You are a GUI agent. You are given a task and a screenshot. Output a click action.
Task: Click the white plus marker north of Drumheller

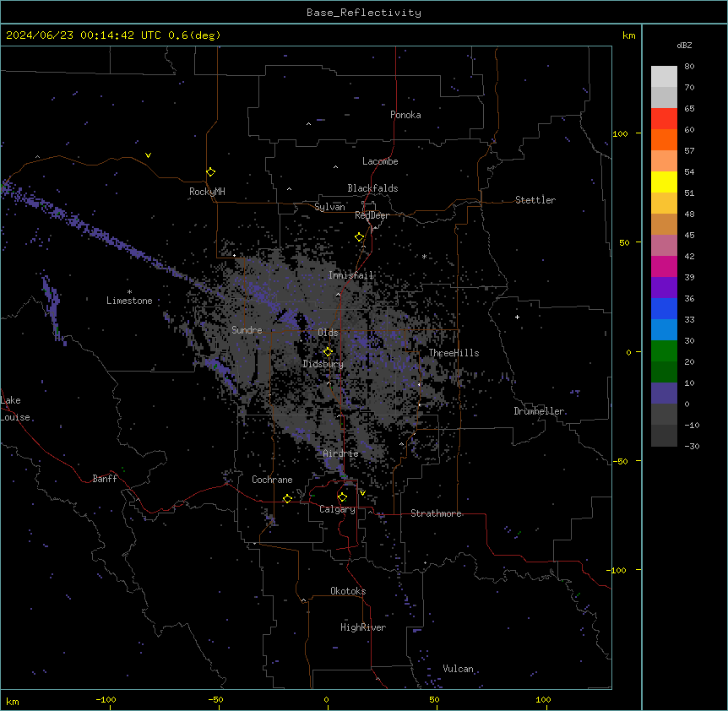click(517, 317)
